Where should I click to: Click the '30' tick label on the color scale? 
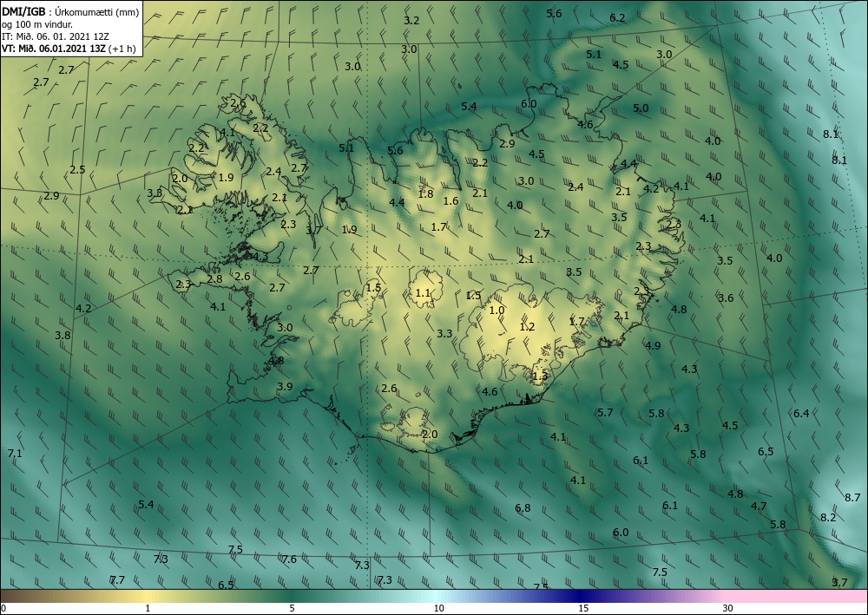[728, 608]
